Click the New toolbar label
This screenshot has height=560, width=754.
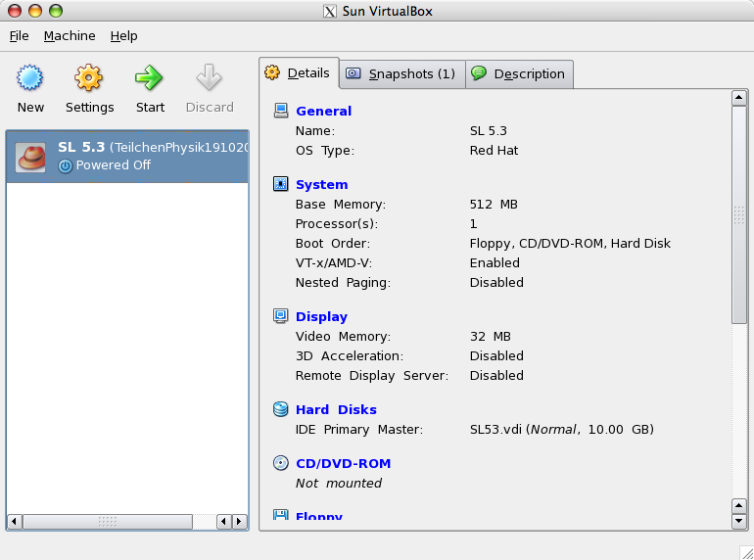(30, 107)
